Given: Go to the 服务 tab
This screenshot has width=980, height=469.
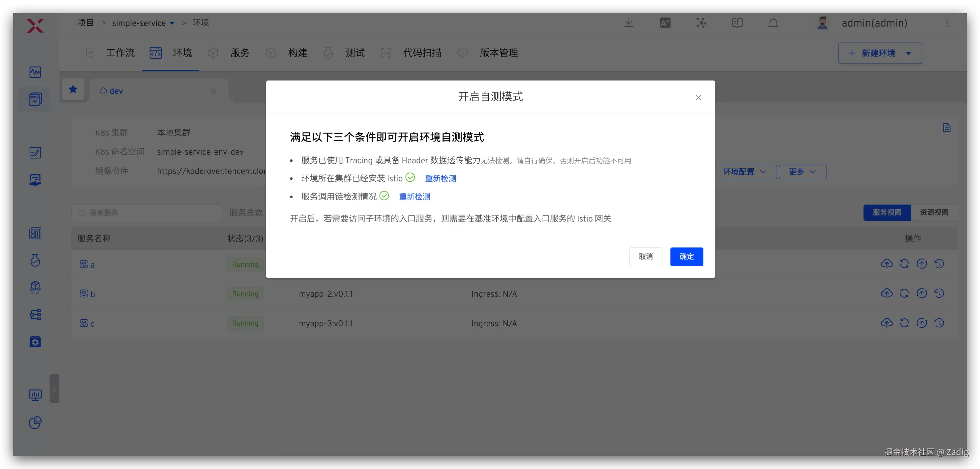Looking at the screenshot, I should (x=229, y=53).
